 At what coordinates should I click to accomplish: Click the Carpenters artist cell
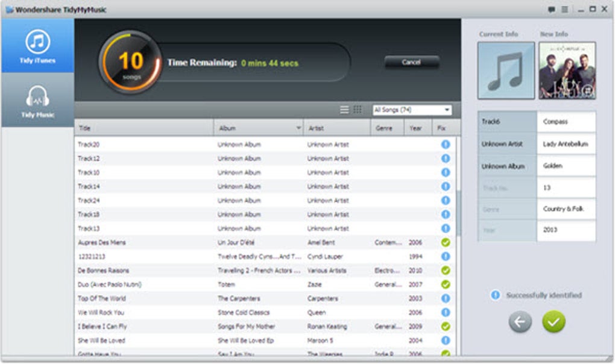tap(323, 298)
